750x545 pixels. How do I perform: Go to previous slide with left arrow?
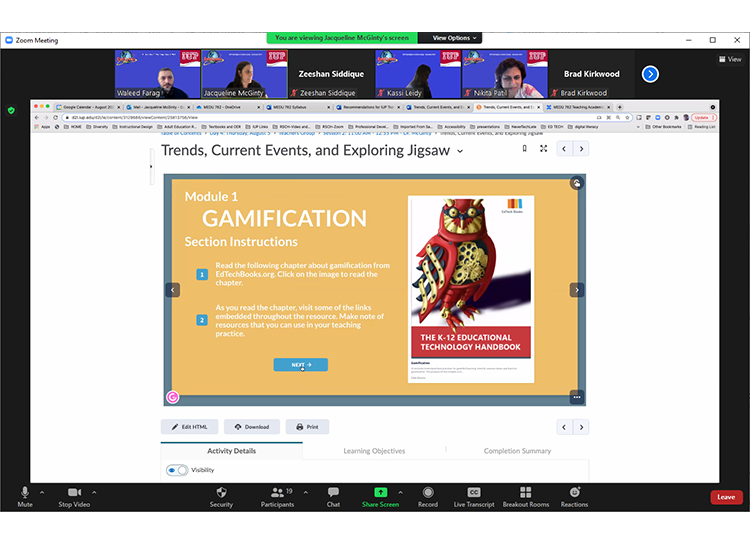click(173, 290)
